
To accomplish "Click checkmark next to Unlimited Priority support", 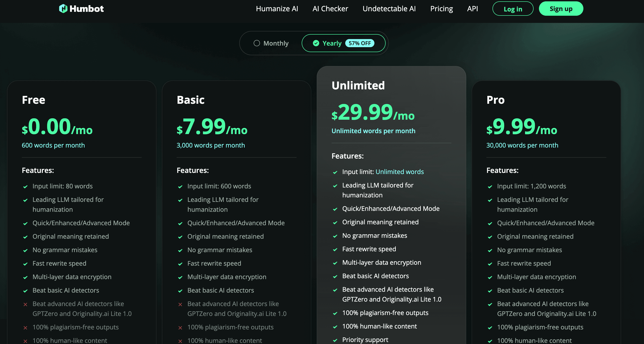I will click(x=335, y=340).
